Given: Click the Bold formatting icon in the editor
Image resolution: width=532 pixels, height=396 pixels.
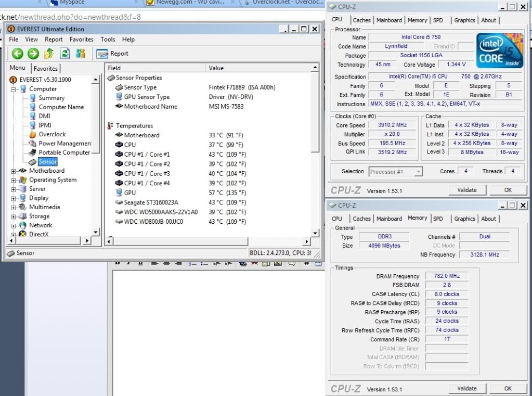Looking at the screenshot, I should click(x=118, y=265).
